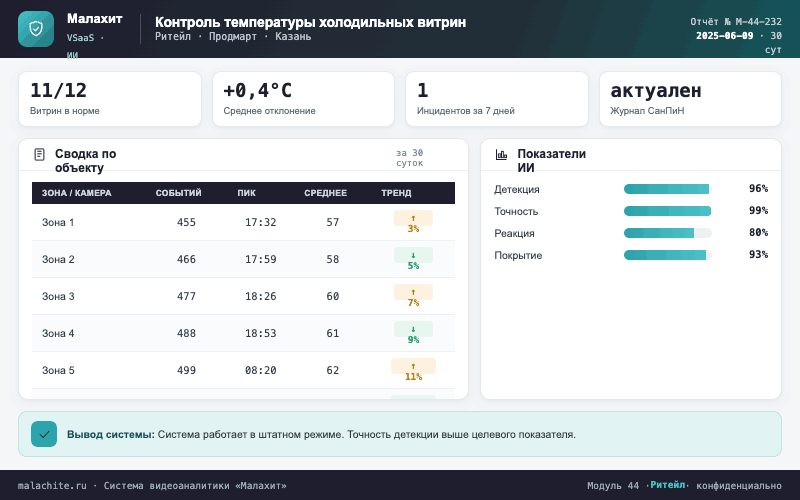
Task: Open the Инцидентов за 7 дней card
Action: (497, 99)
